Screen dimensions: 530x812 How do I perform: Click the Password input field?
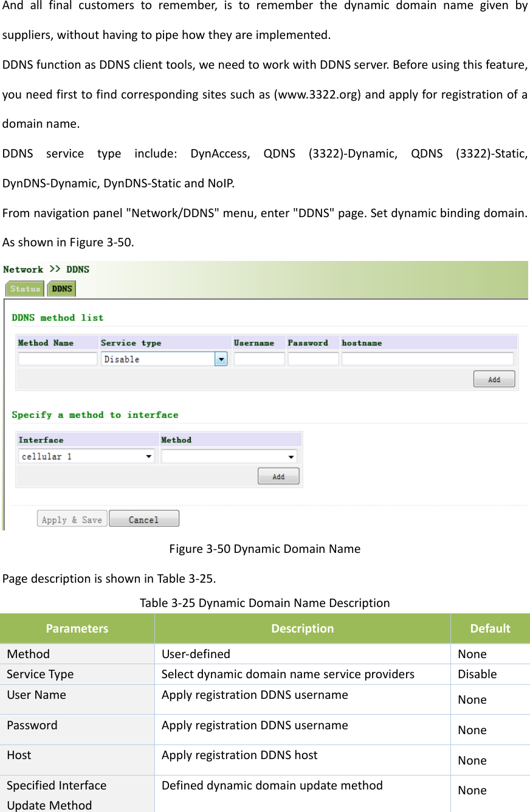click(313, 359)
